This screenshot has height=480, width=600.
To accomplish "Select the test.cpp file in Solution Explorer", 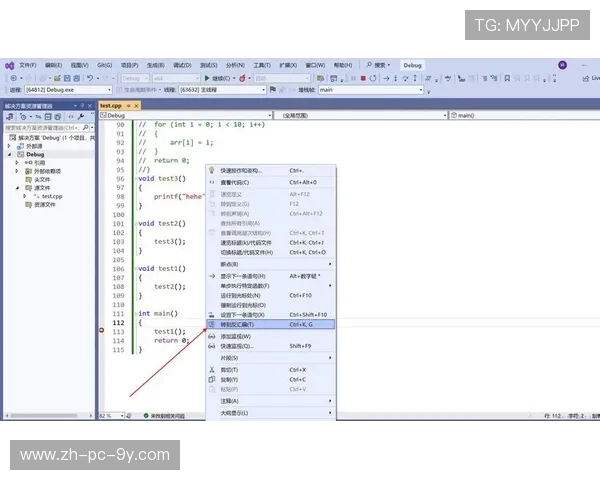I will tap(52, 196).
